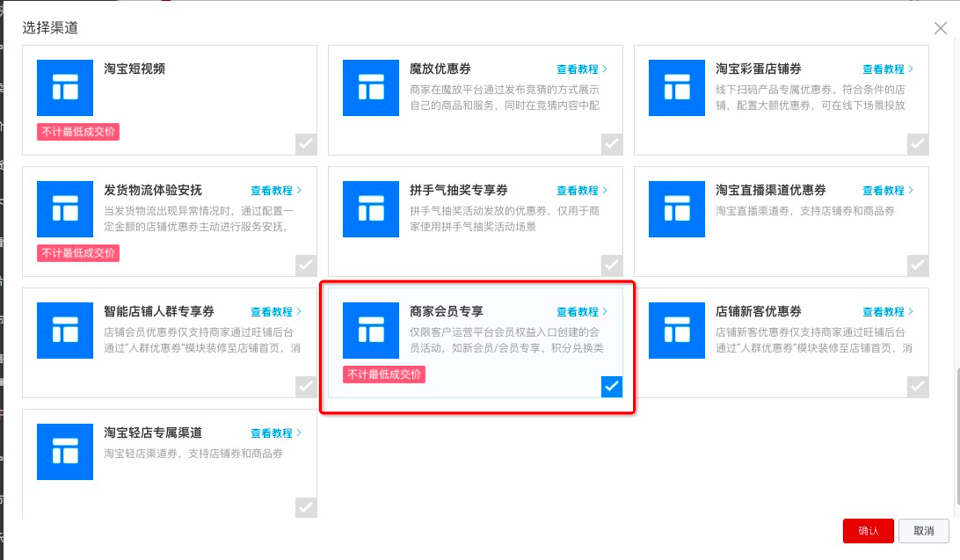Click the 淘宝轻店专属渠道 description text
This screenshot has height=560, width=960.
click(x=193, y=453)
